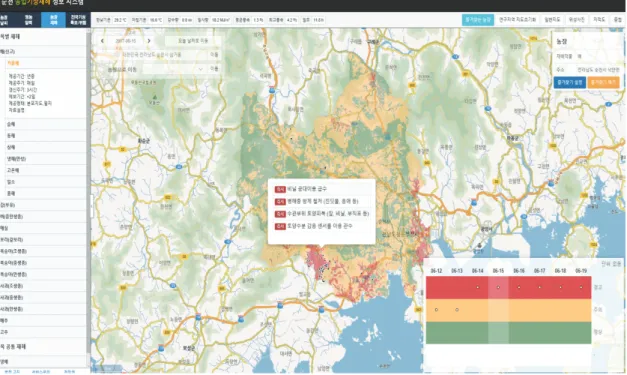Open the 전국기상 특보/예보 tab
This screenshot has width=627, height=375.
tap(78, 20)
